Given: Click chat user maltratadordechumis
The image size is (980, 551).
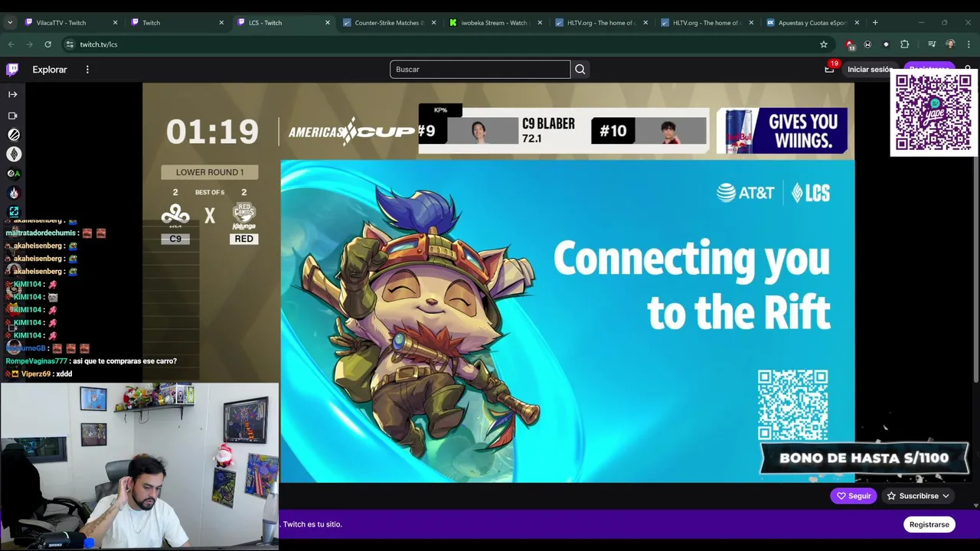Looking at the screenshot, I should (41, 233).
